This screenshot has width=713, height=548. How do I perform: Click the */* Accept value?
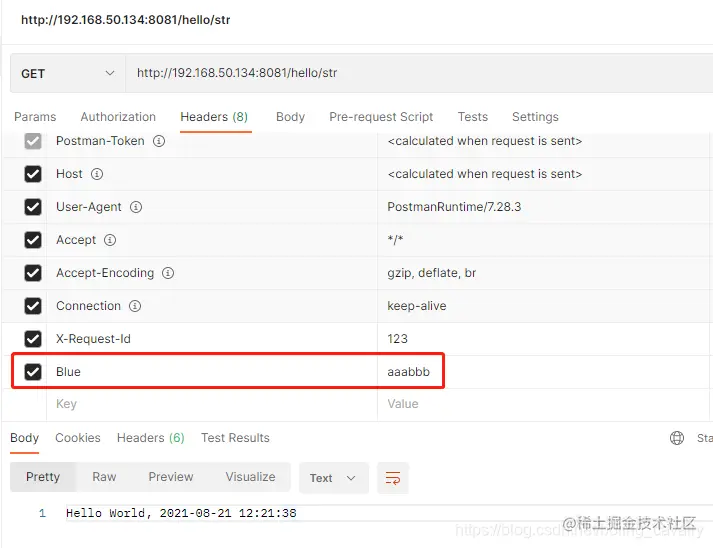click(395, 240)
